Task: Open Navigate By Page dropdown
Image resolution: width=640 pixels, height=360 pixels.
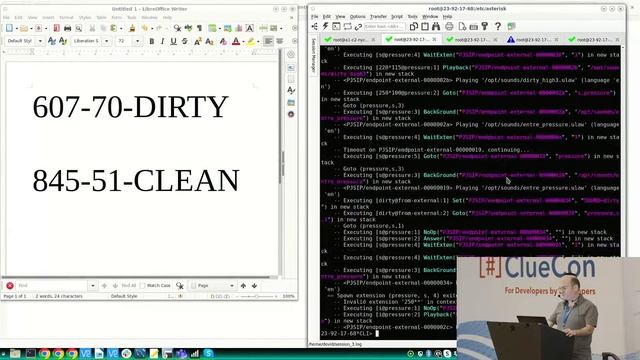Action: [x=213, y=286]
